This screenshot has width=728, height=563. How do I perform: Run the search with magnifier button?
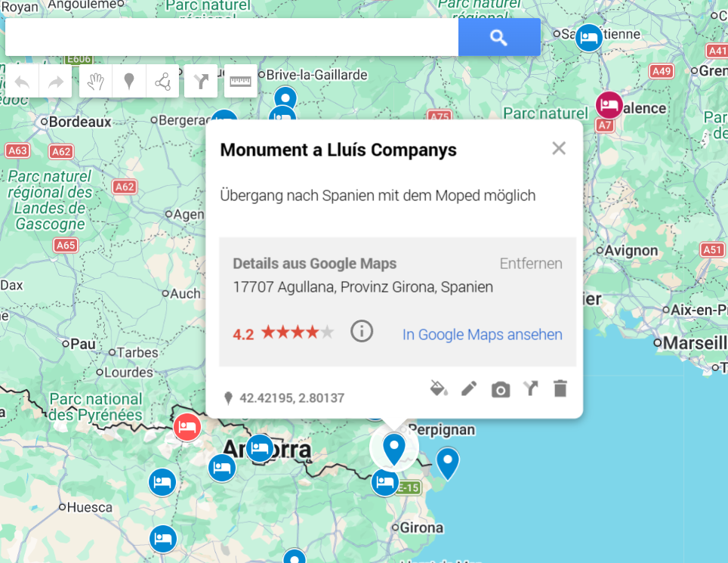(x=498, y=36)
